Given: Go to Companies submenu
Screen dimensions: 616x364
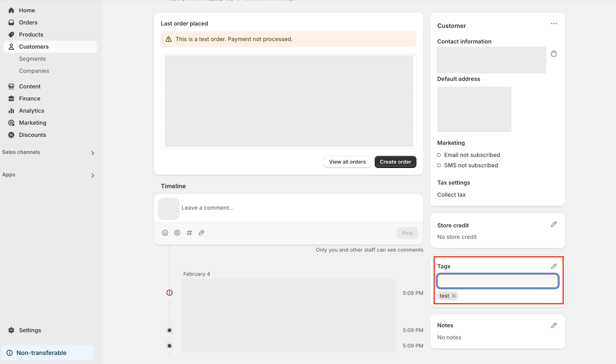Looking at the screenshot, I should [x=34, y=71].
